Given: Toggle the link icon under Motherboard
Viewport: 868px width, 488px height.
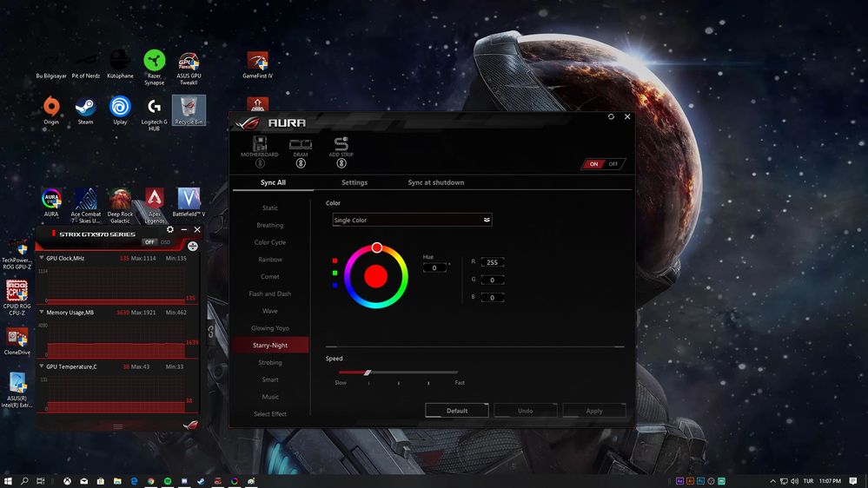Looking at the screenshot, I should pos(260,164).
